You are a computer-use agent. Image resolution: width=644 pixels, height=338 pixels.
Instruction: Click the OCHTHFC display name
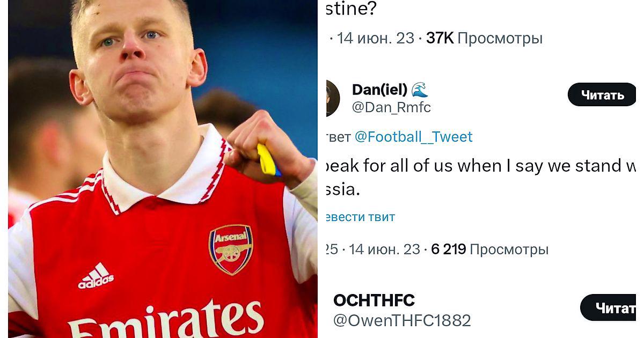pos(374,300)
